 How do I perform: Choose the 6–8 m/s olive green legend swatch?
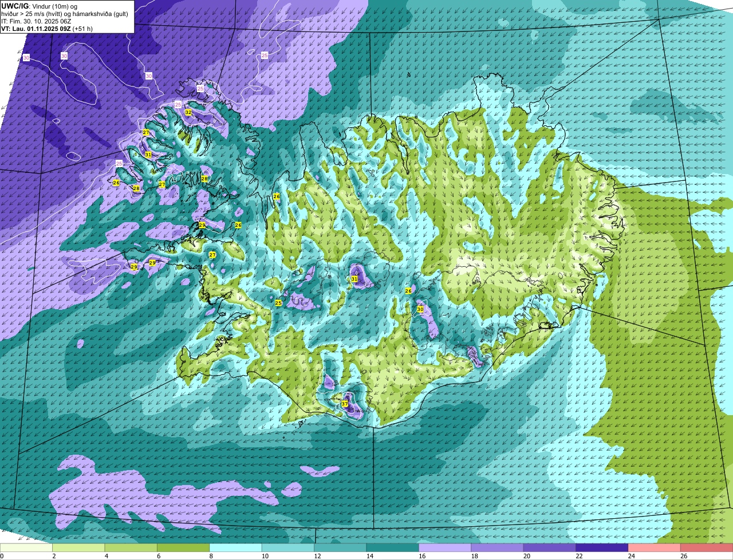tap(184, 548)
